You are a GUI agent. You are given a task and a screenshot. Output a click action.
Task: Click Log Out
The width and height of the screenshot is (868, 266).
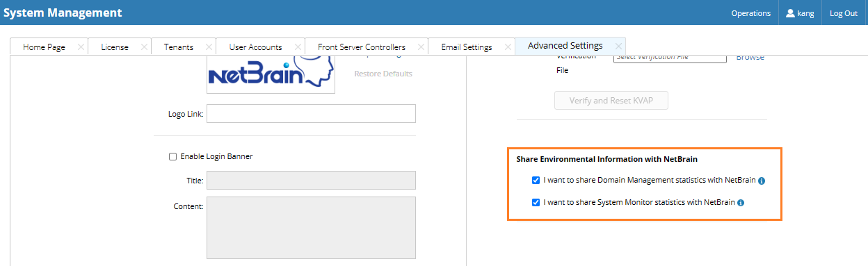click(x=844, y=13)
